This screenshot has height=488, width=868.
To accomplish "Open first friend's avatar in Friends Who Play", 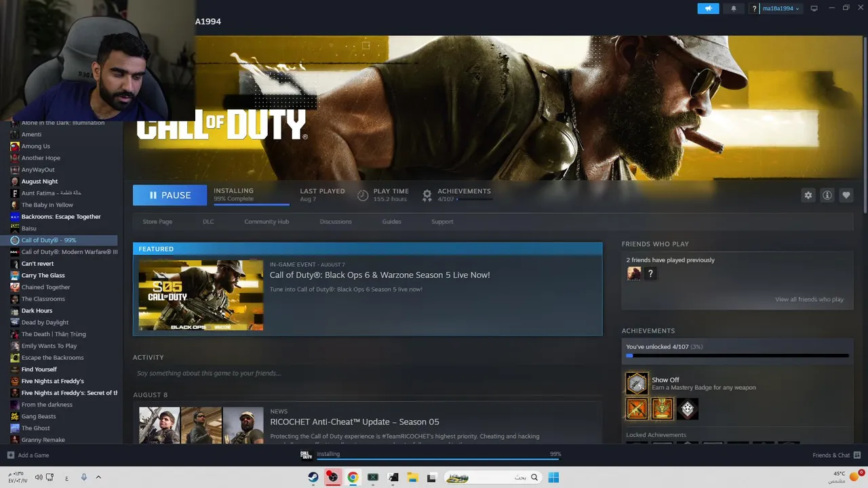I will [x=634, y=274].
